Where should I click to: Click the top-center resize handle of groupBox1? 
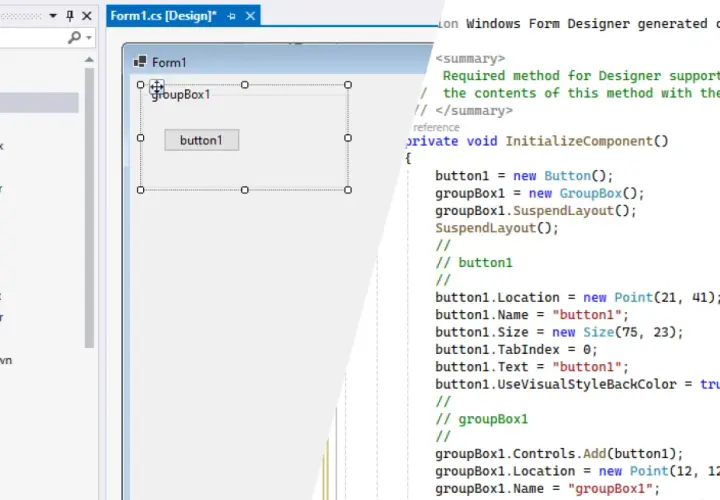pos(245,85)
